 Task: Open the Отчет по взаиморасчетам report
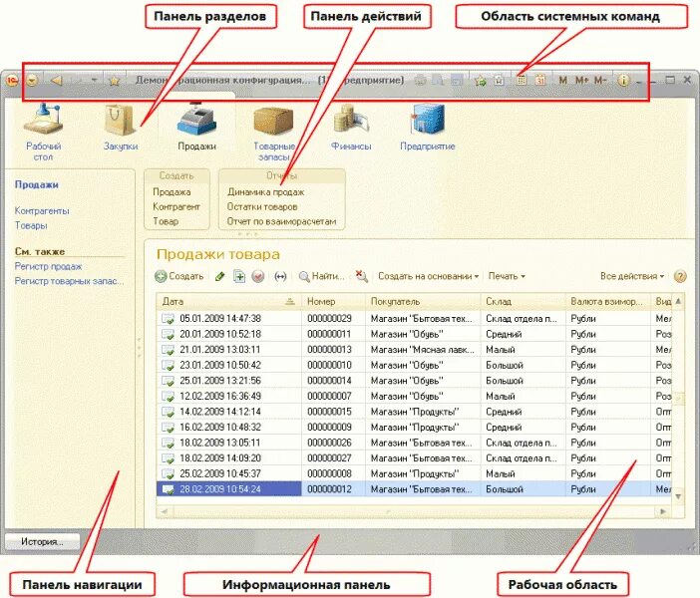tap(282, 221)
